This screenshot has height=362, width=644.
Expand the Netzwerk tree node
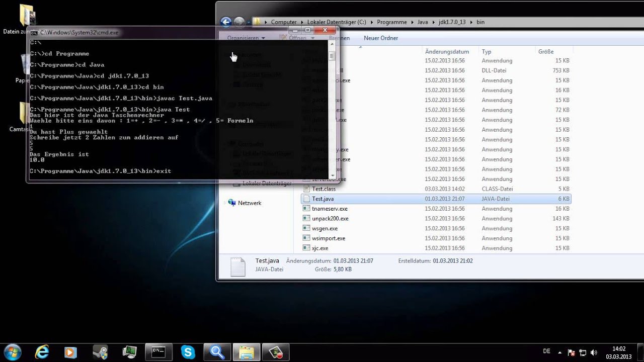[x=224, y=203]
